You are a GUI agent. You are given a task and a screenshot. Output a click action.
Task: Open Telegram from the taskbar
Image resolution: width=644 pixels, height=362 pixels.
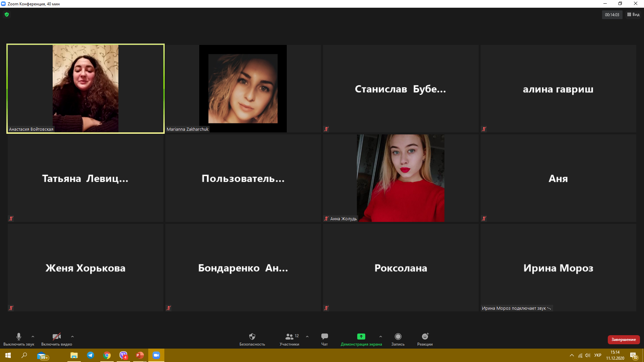[91, 355]
